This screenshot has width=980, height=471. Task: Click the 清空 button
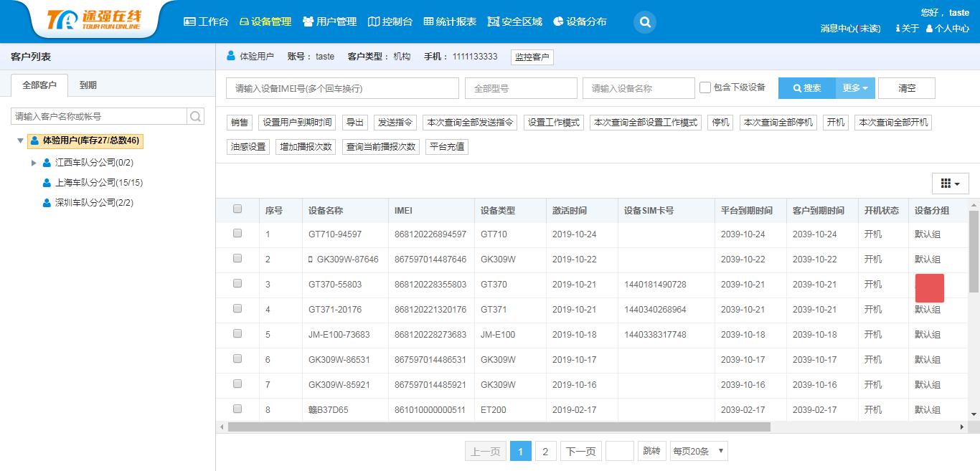pyautogui.click(x=907, y=88)
